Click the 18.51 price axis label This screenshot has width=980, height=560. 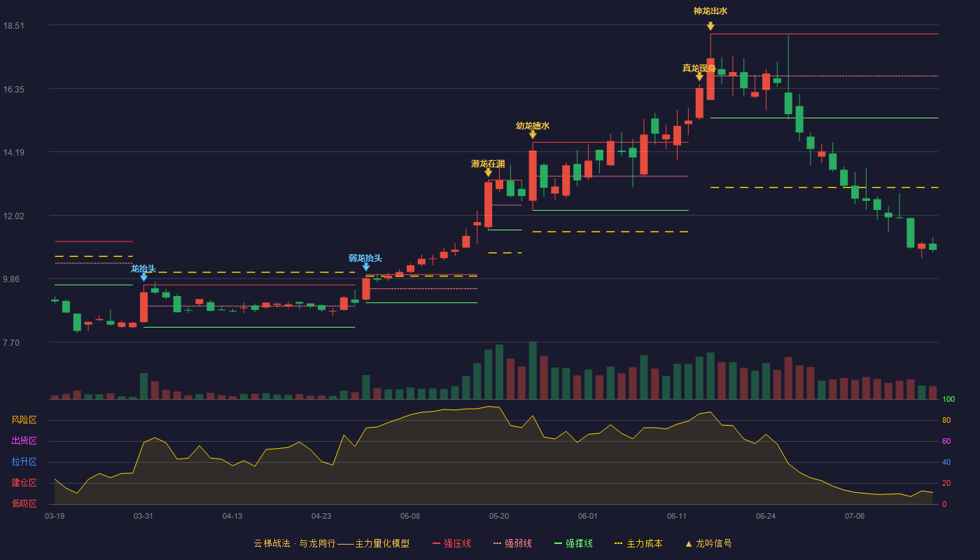pyautogui.click(x=13, y=26)
